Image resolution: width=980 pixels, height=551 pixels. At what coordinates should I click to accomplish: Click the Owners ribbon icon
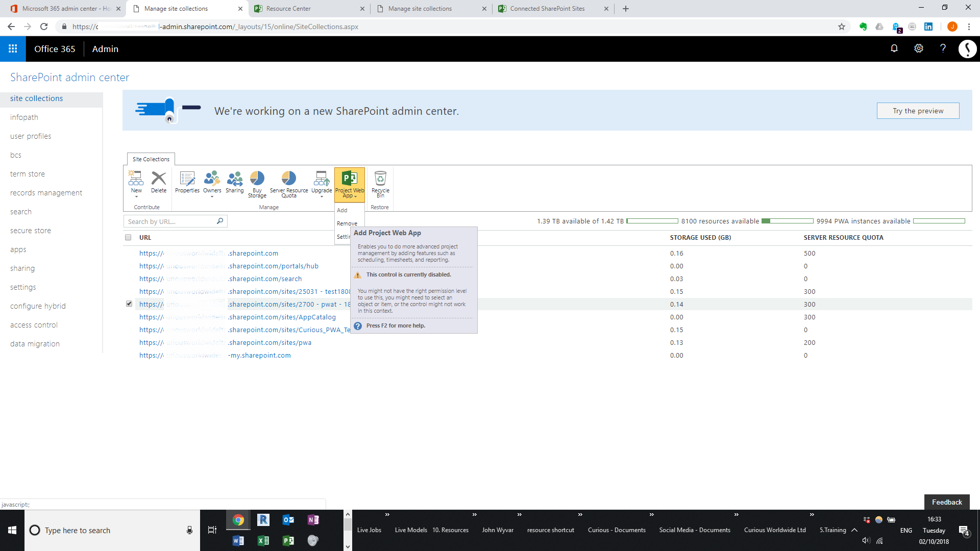point(212,178)
